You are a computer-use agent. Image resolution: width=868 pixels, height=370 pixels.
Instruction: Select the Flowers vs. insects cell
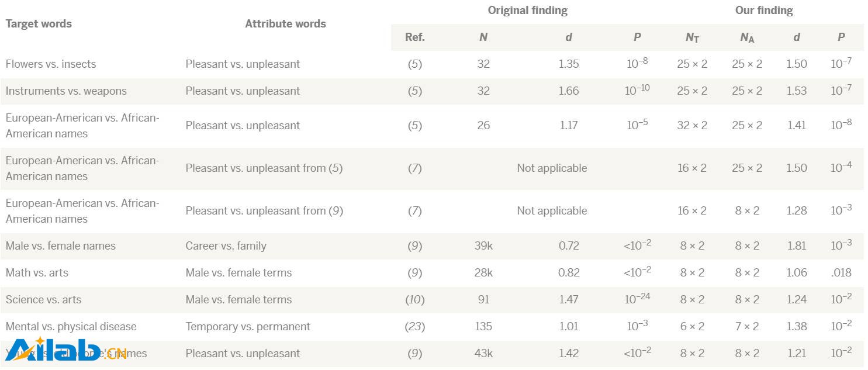(51, 64)
